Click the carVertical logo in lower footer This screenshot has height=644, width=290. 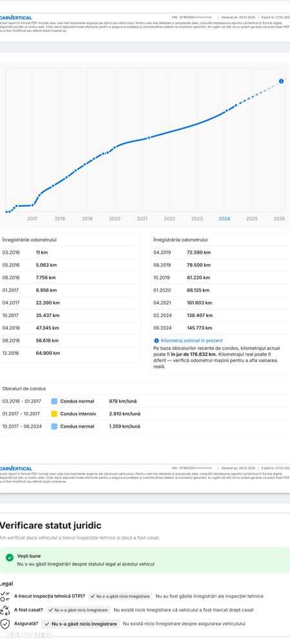point(15,468)
